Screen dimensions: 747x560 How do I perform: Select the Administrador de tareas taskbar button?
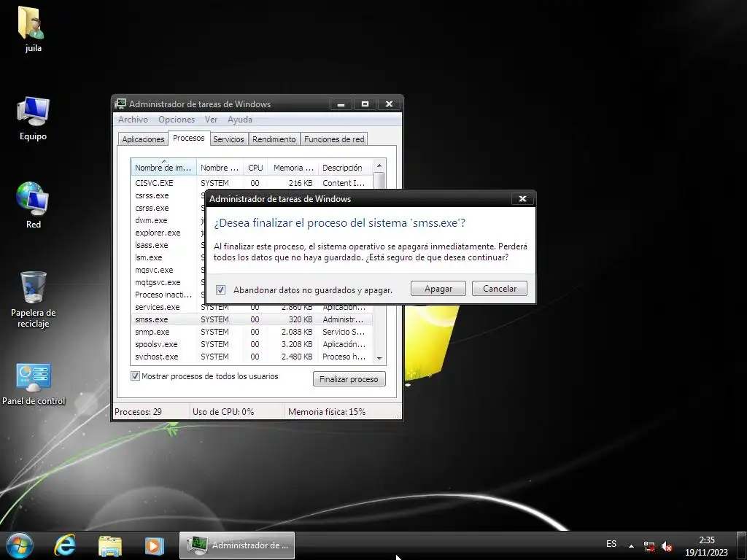point(237,545)
